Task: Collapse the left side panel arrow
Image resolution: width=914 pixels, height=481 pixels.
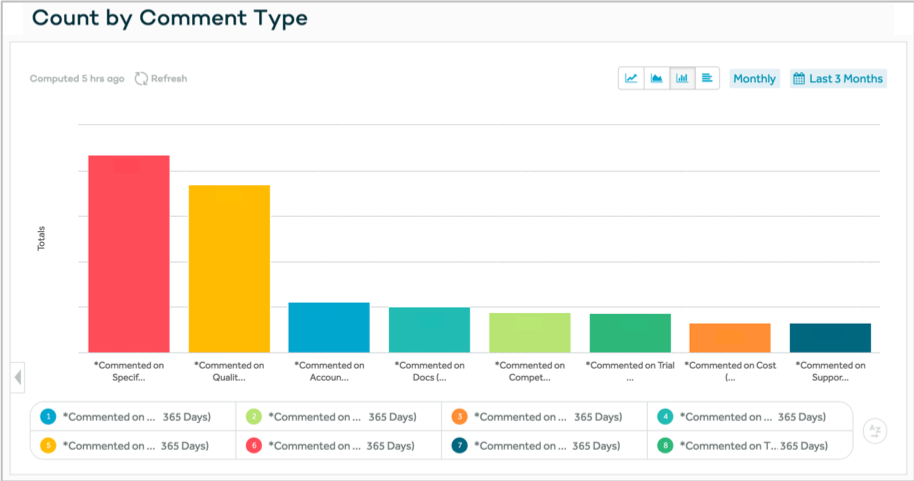Action: click(18, 377)
